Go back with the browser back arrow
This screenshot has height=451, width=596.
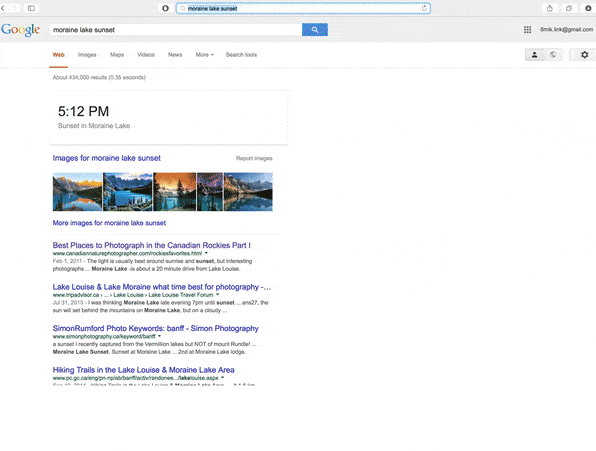[3, 8]
